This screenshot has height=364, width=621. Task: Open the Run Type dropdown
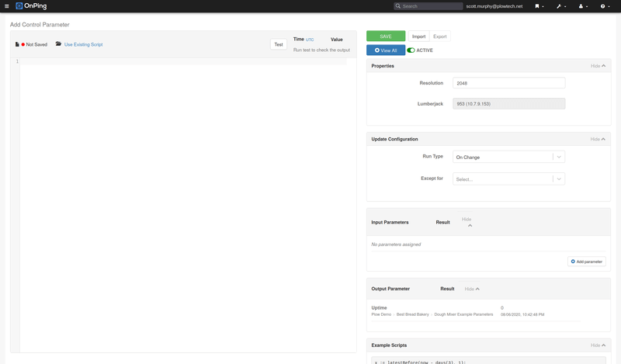coord(508,157)
